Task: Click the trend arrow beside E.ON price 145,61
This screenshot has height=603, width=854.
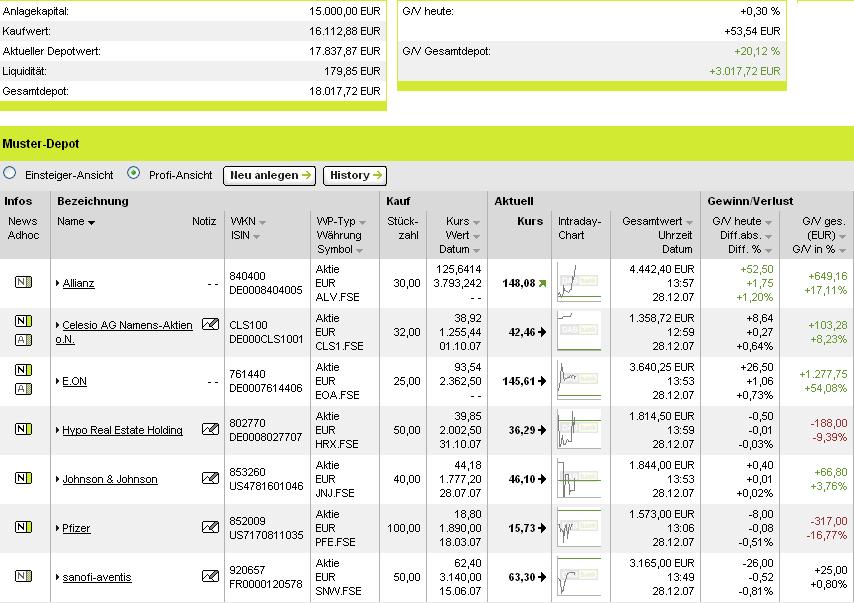Action: pos(542,381)
